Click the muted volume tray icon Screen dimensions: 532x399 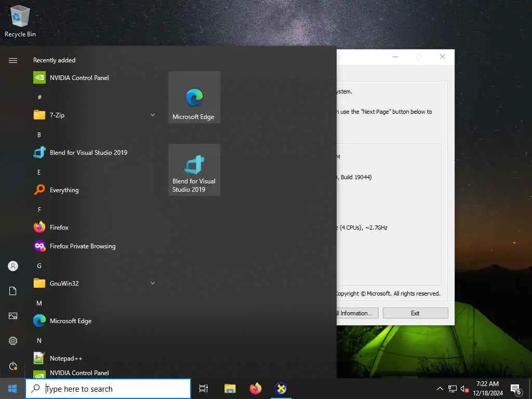464,389
